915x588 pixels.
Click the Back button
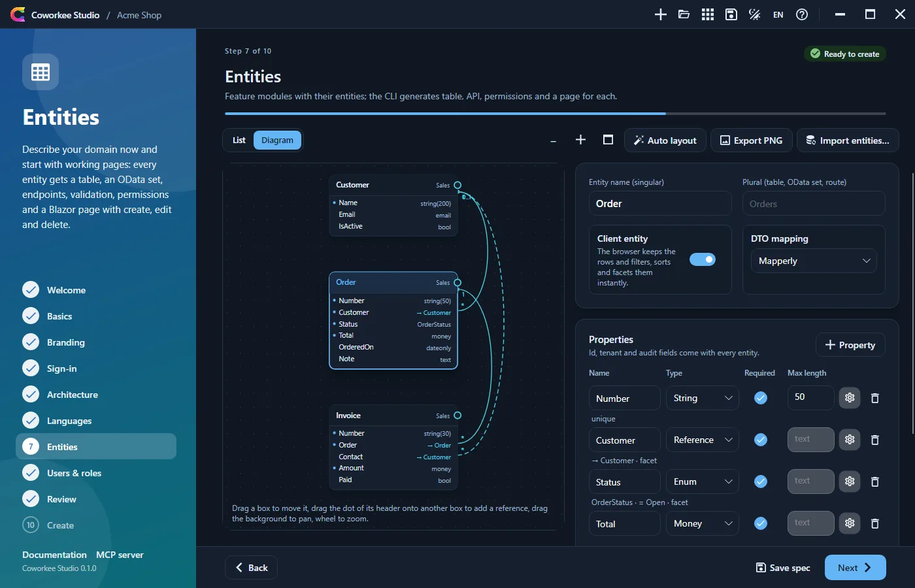251,568
